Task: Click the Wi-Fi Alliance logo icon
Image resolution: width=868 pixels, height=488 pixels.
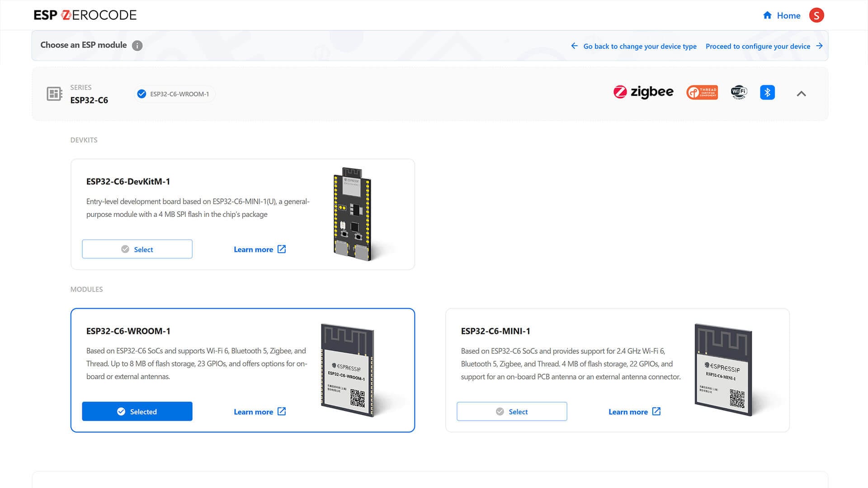Action: (x=739, y=92)
